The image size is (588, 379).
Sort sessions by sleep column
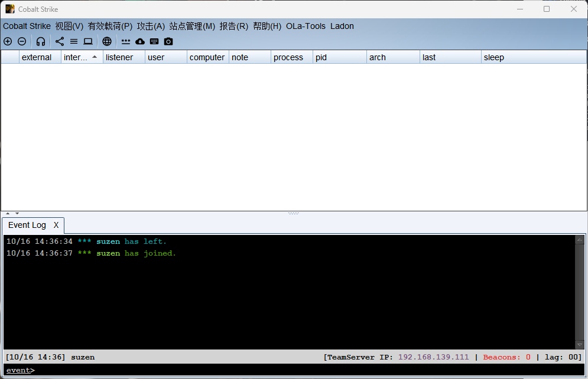pyautogui.click(x=534, y=57)
